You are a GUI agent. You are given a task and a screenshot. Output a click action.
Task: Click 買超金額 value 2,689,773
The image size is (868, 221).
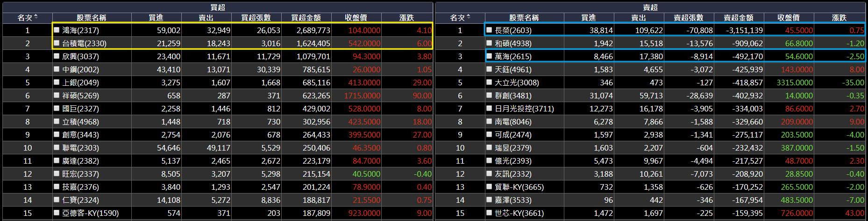(x=313, y=30)
